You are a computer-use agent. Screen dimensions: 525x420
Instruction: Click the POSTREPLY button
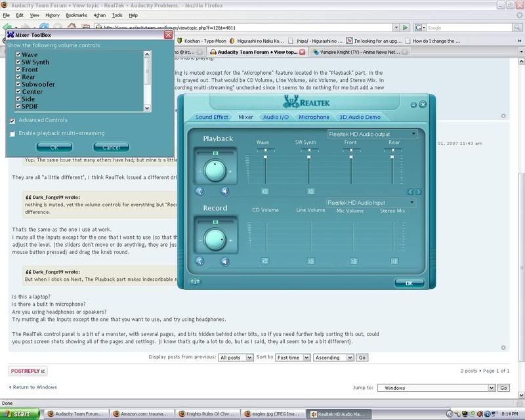tap(28, 371)
